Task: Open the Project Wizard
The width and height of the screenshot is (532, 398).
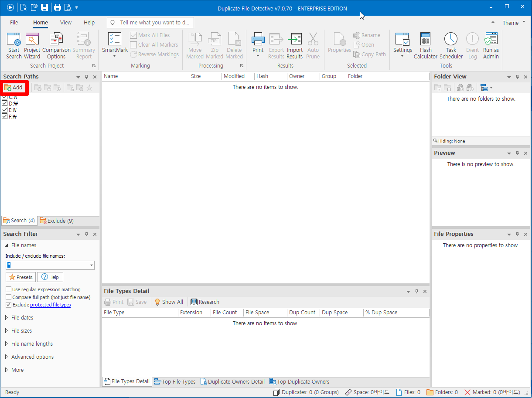Action: 32,46
